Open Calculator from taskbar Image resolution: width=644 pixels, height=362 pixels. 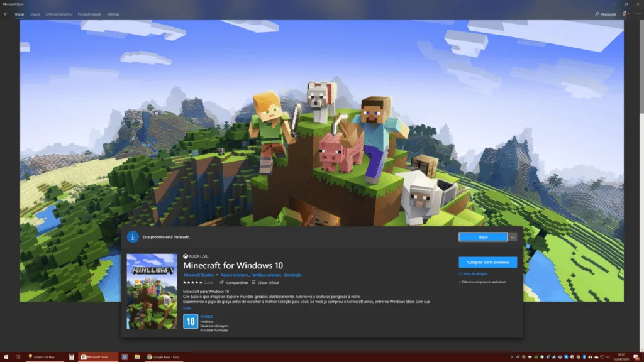72,357
